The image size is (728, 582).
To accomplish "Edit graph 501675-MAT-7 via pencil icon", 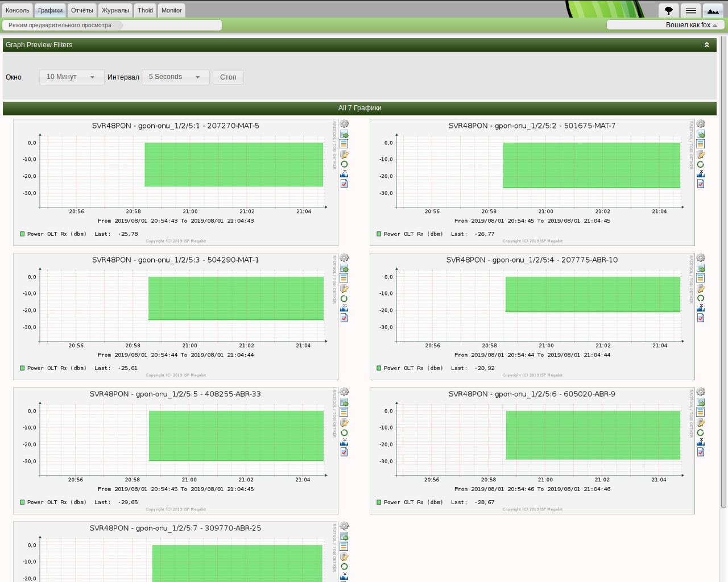I will click(701, 155).
